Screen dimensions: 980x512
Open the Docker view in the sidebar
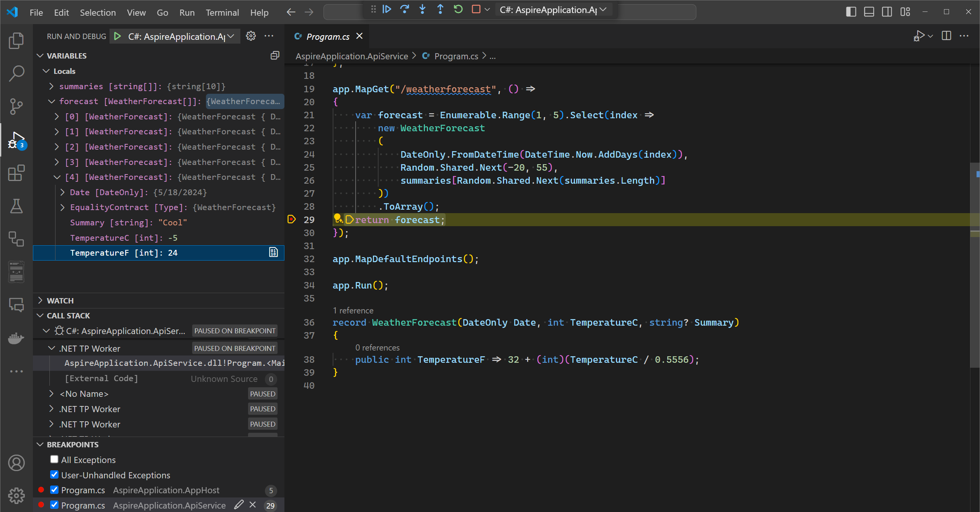pos(16,338)
